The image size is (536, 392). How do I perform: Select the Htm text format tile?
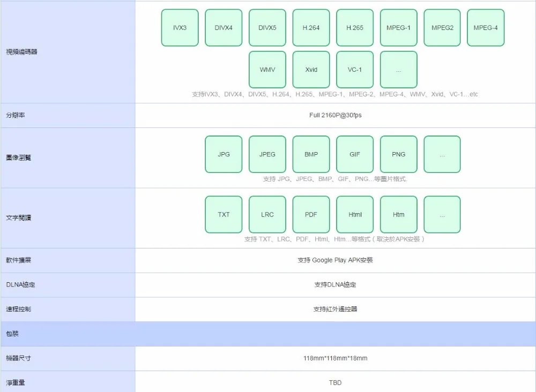coord(399,214)
